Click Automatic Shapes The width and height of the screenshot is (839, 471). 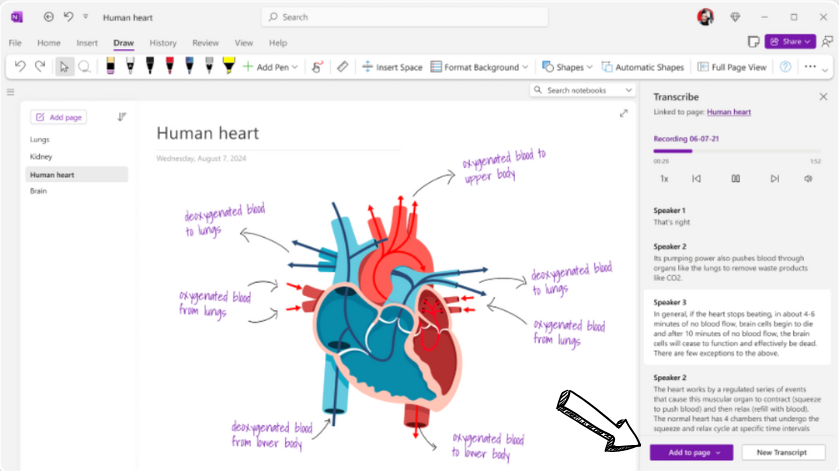coord(643,67)
